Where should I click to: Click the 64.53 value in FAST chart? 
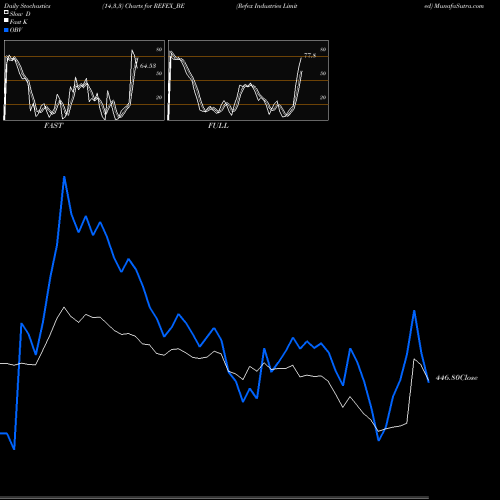(148, 66)
